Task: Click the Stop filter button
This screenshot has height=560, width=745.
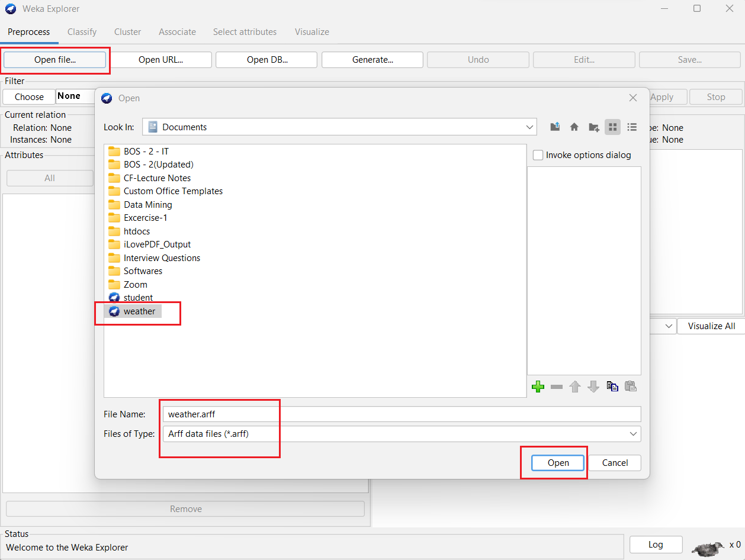Action: [716, 97]
